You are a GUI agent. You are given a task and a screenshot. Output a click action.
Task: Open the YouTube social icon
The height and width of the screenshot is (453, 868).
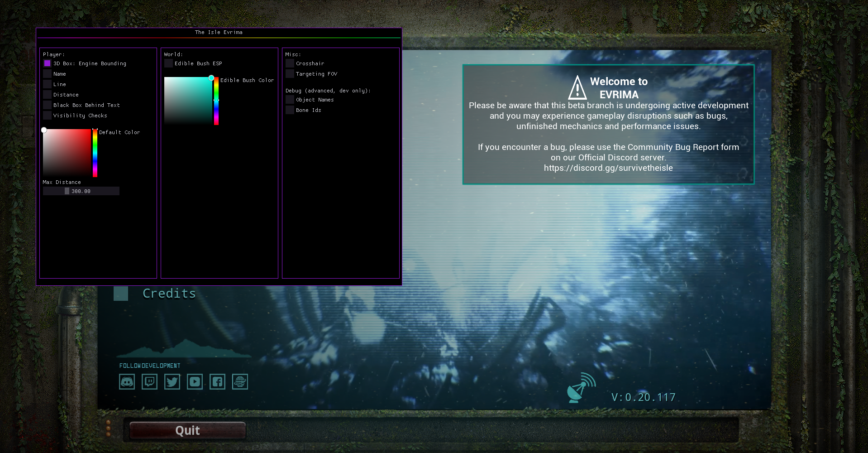pyautogui.click(x=195, y=382)
